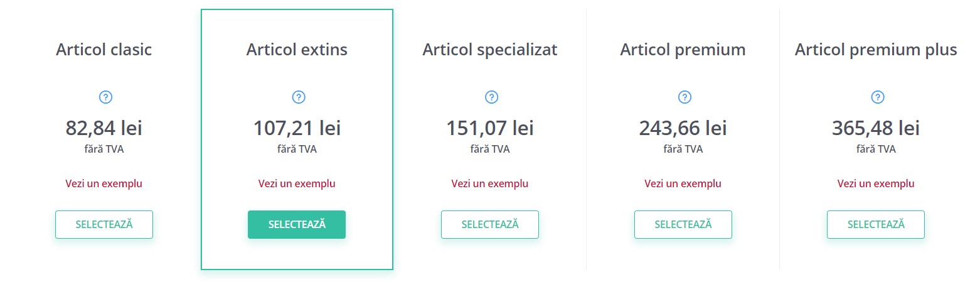Click the help icon under Articol premium
Image resolution: width=980 pixels, height=289 pixels.
click(684, 97)
